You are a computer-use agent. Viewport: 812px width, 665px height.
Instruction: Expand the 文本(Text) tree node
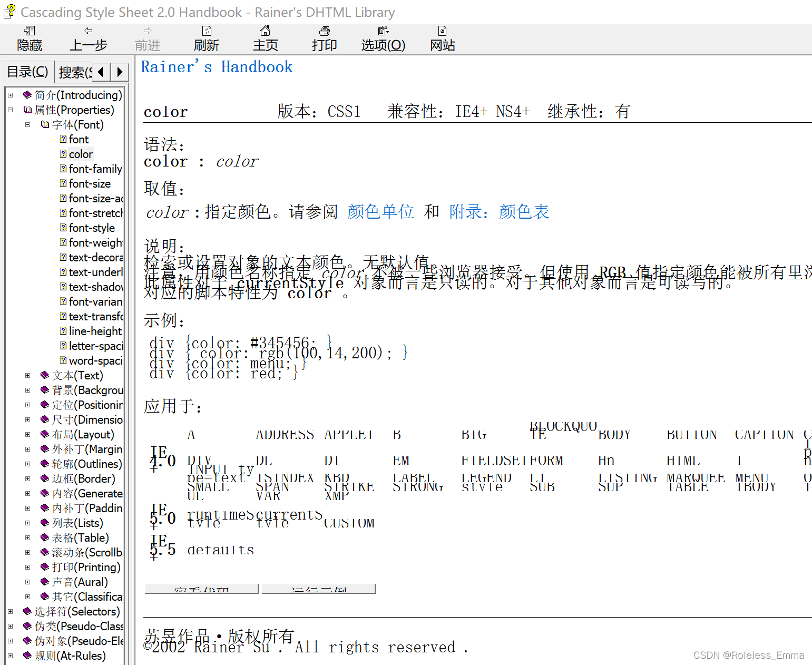point(28,376)
